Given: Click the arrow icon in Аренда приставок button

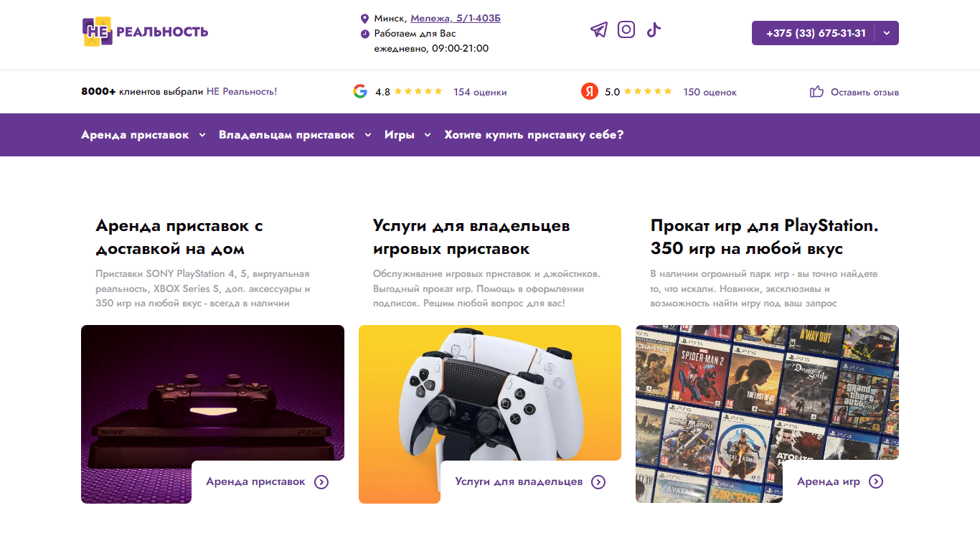Looking at the screenshot, I should pos(321,482).
